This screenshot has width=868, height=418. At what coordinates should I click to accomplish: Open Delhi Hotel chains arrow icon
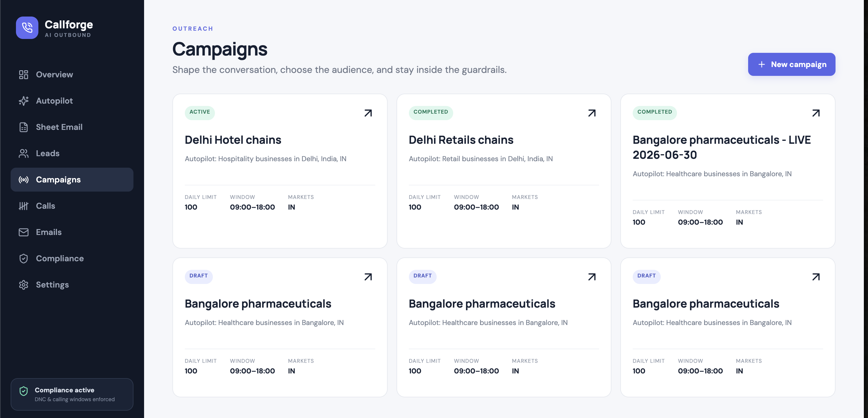click(x=368, y=113)
